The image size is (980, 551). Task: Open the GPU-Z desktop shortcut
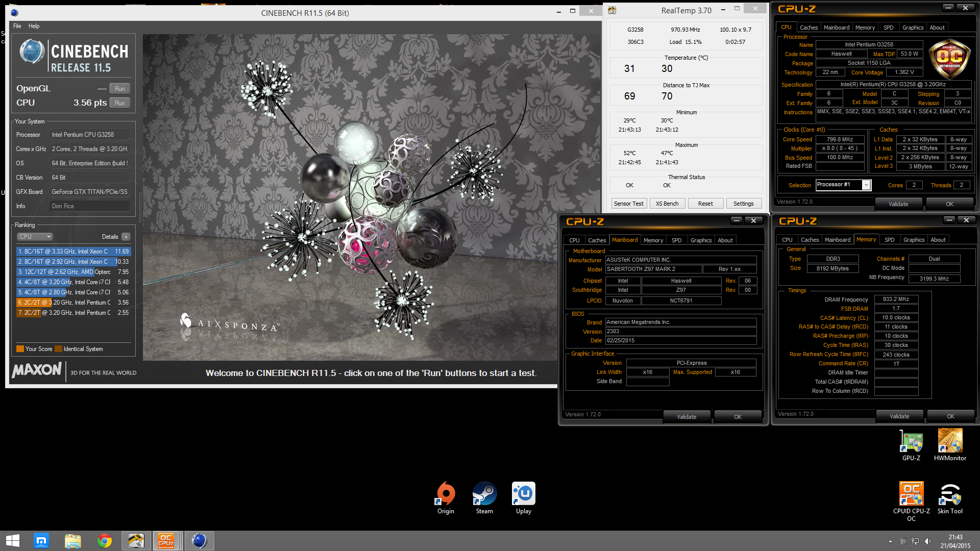click(911, 445)
